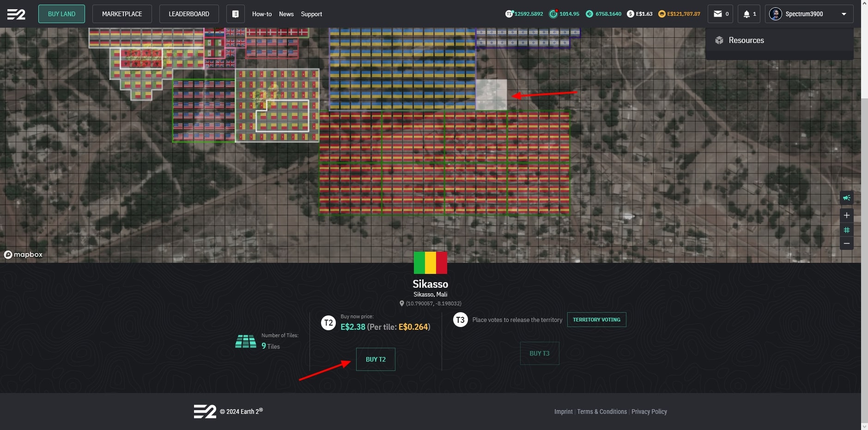Open Terms & Conditions link

pyautogui.click(x=602, y=412)
